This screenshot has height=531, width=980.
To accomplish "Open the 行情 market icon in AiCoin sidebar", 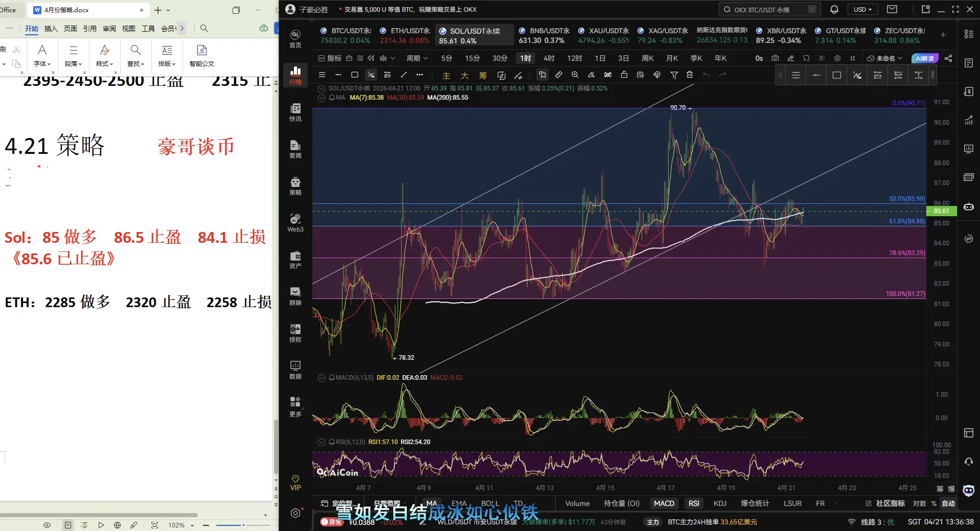I will click(x=295, y=75).
